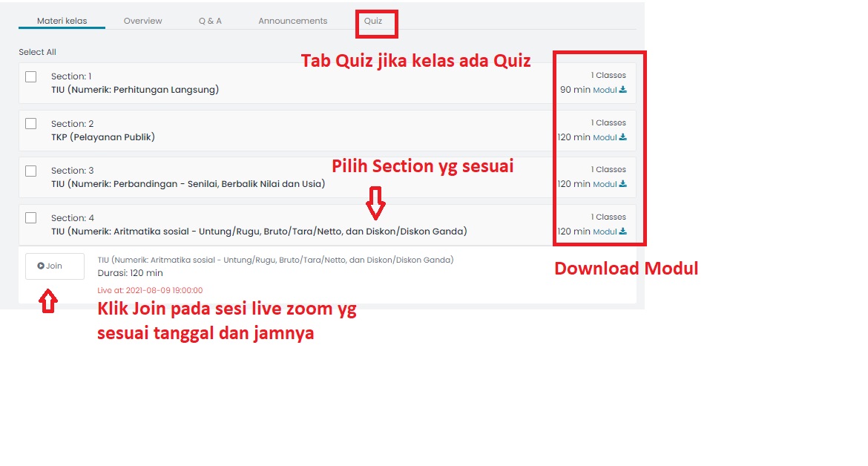Tick the Section 2 checkbox
868x466 pixels.
pos(31,124)
